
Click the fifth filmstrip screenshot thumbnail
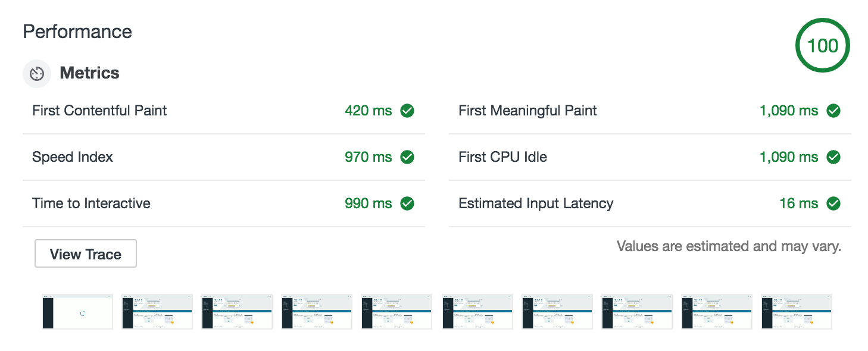[x=396, y=311]
